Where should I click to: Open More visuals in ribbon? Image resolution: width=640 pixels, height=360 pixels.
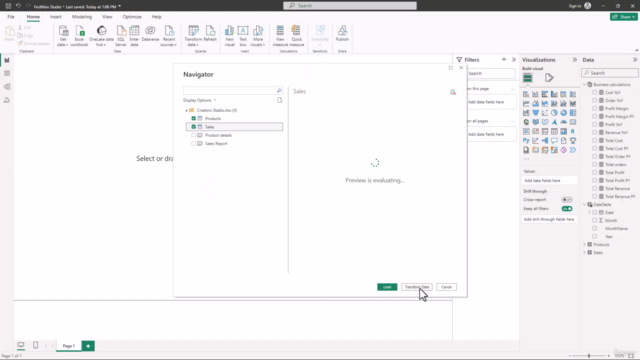point(258,36)
